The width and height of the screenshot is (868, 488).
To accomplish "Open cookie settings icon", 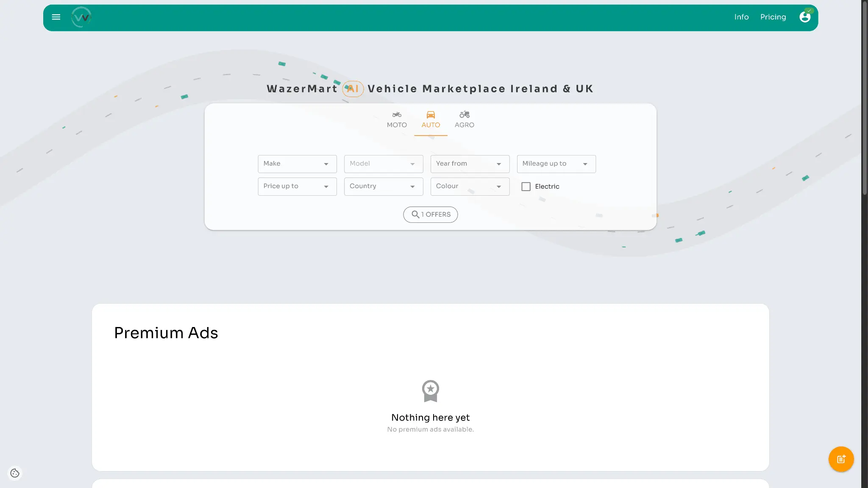I will pyautogui.click(x=15, y=473).
